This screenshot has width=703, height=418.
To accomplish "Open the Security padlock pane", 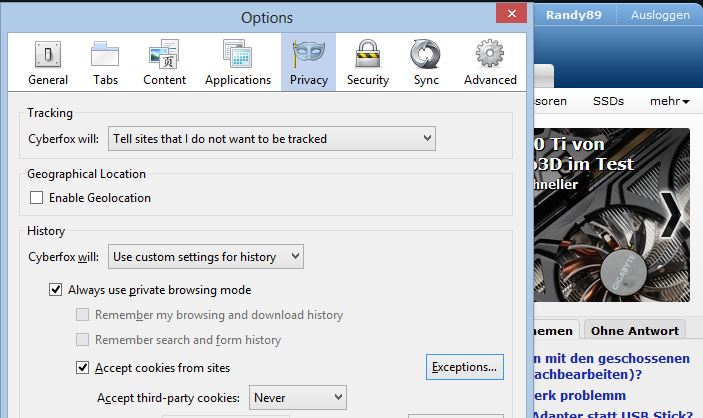I will click(x=368, y=62).
